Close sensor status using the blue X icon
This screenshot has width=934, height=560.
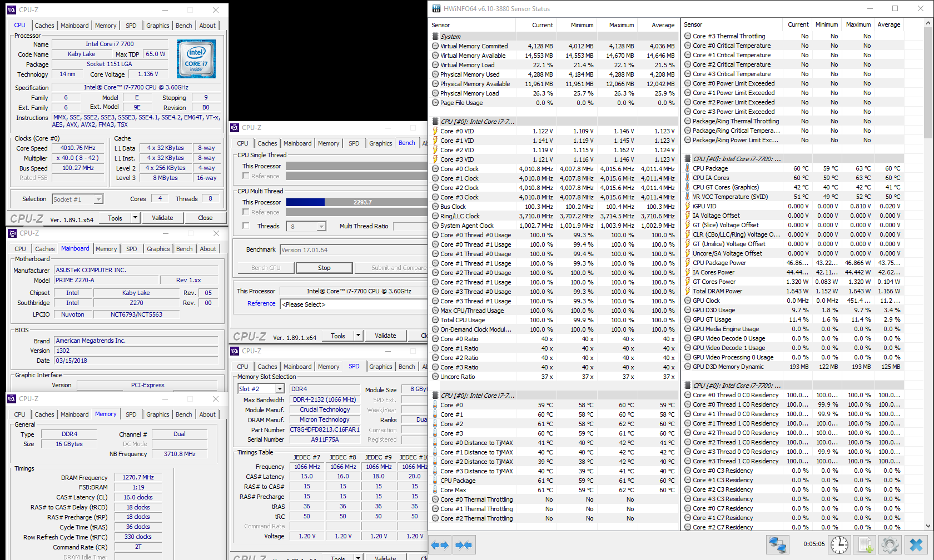[916, 545]
